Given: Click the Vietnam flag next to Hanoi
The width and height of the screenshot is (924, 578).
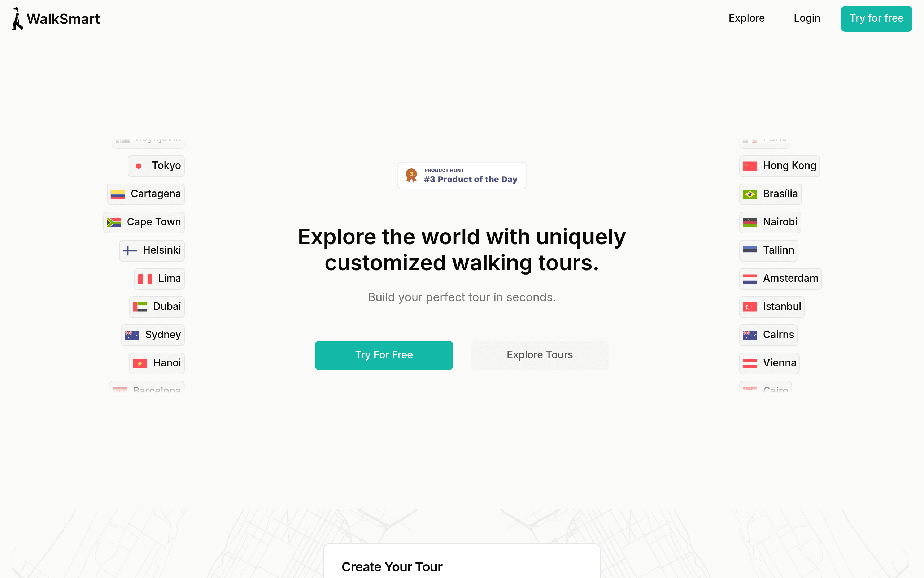Looking at the screenshot, I should (x=140, y=363).
